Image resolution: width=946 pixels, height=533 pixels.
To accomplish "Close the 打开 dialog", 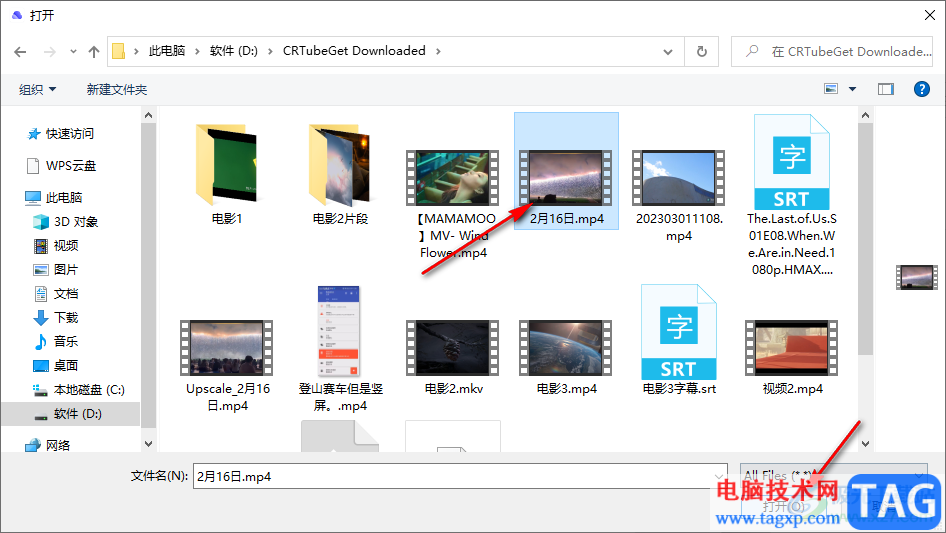I will (x=930, y=15).
